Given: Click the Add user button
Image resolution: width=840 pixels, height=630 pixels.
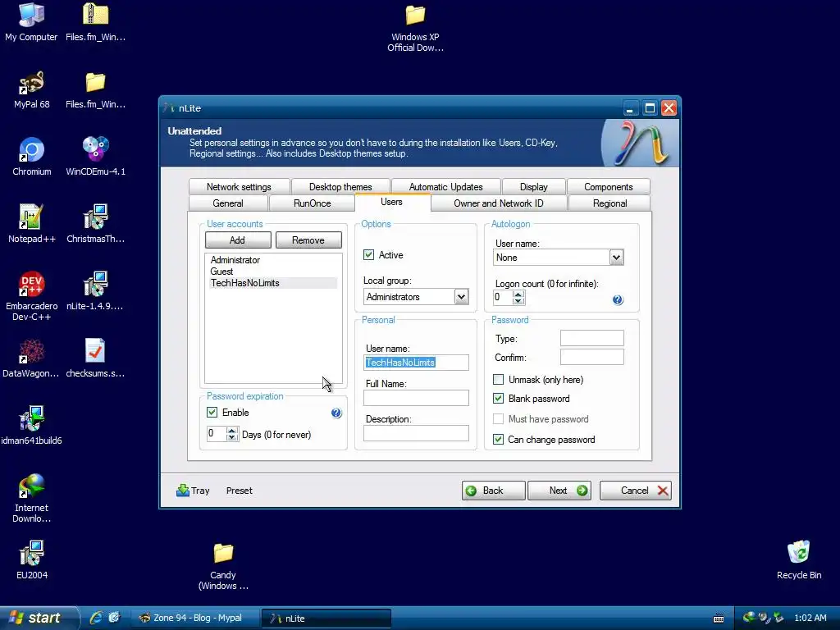Looking at the screenshot, I should (x=238, y=240).
